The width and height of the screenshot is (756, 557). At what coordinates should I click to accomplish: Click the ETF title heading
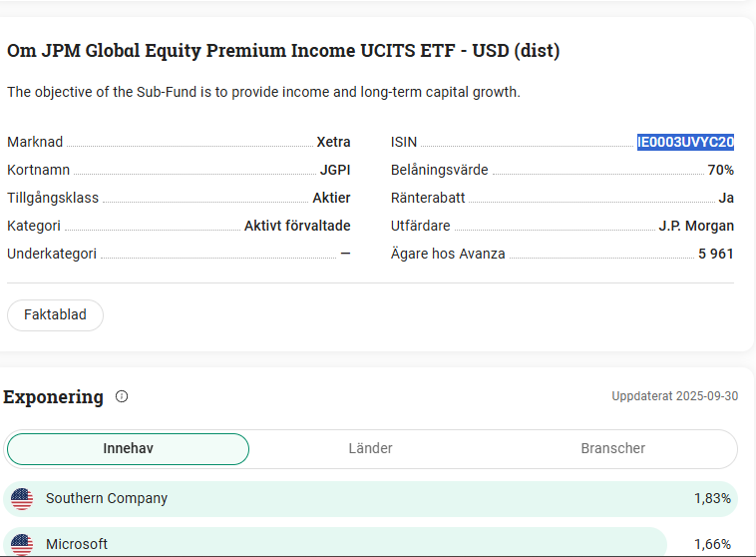click(x=283, y=51)
